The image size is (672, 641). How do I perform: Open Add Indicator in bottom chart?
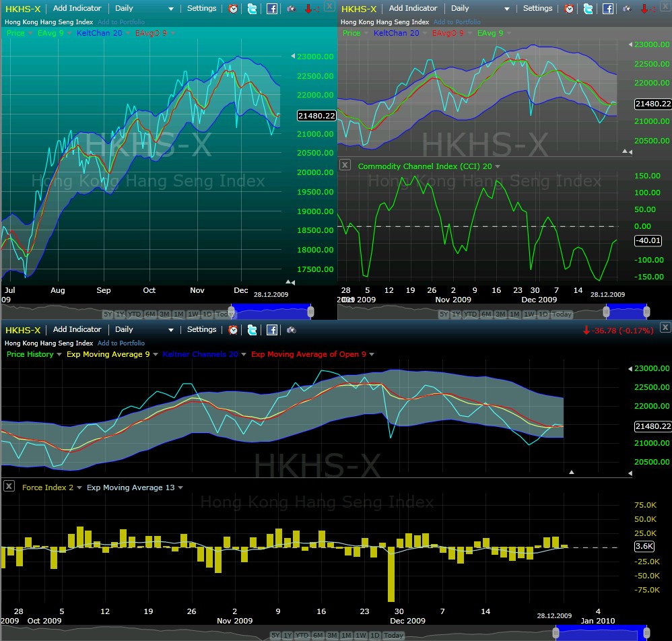point(77,329)
